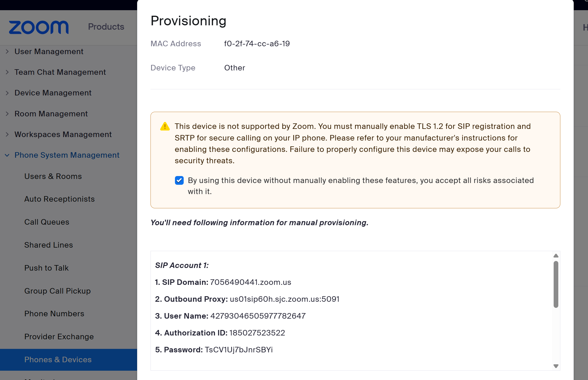Open Call Queues page

pos(47,222)
